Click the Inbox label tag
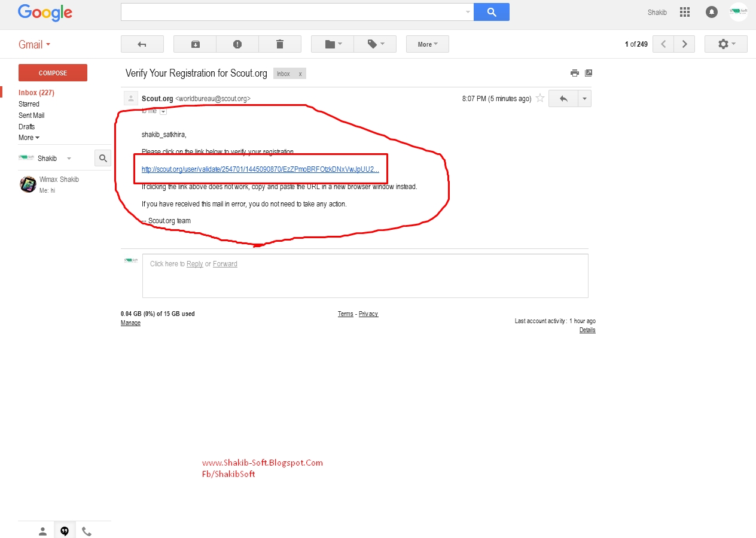 pos(283,74)
